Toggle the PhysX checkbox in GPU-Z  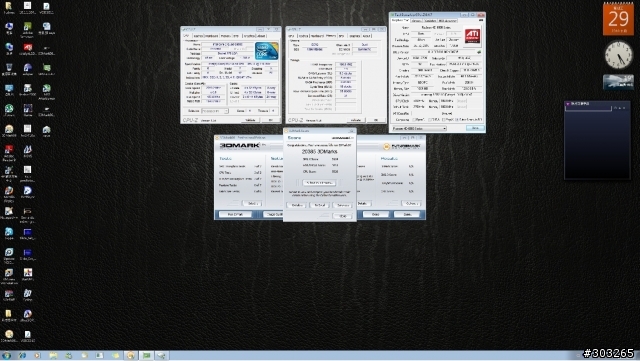pyautogui.click(x=444, y=120)
